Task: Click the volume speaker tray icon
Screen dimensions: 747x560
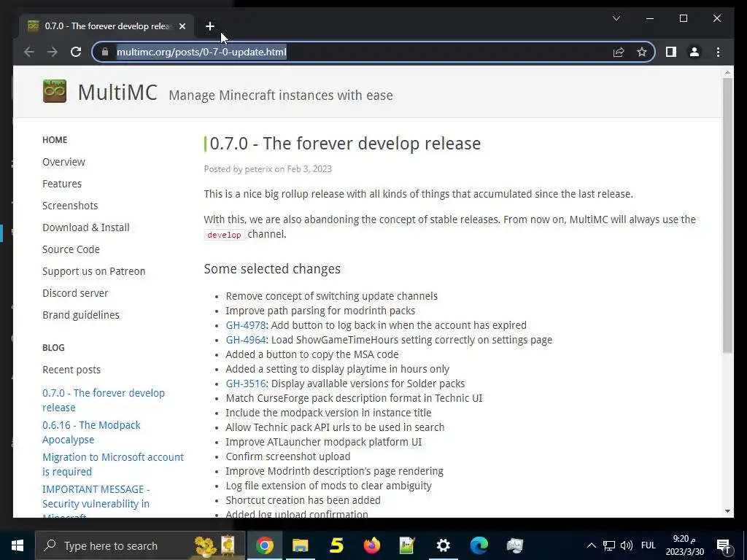Action: coord(627,545)
